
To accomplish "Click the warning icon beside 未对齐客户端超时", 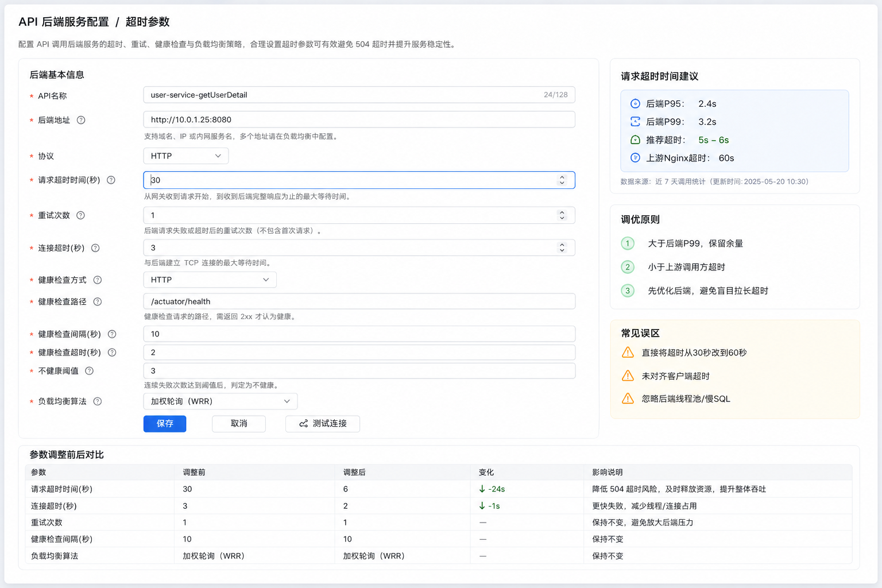I will (x=628, y=376).
